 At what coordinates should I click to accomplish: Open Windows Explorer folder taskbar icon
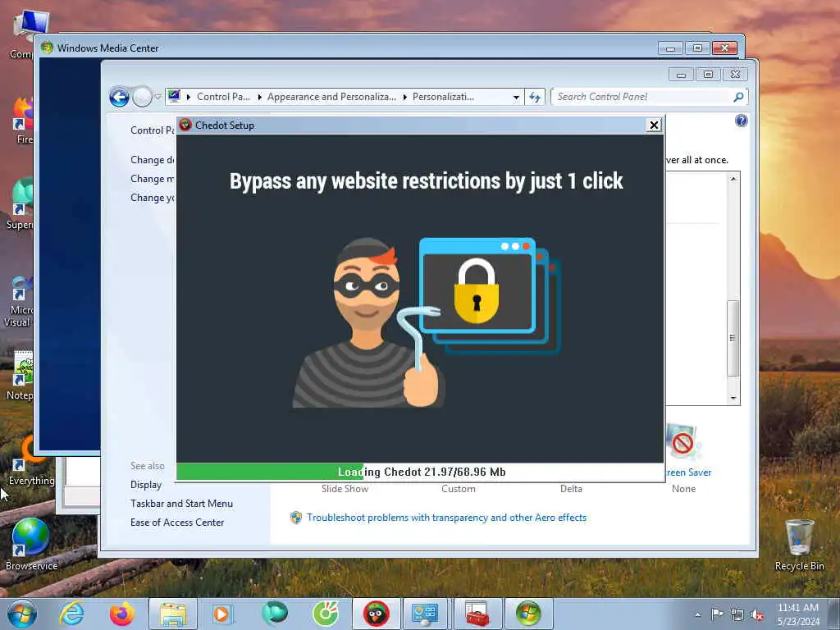(x=173, y=614)
